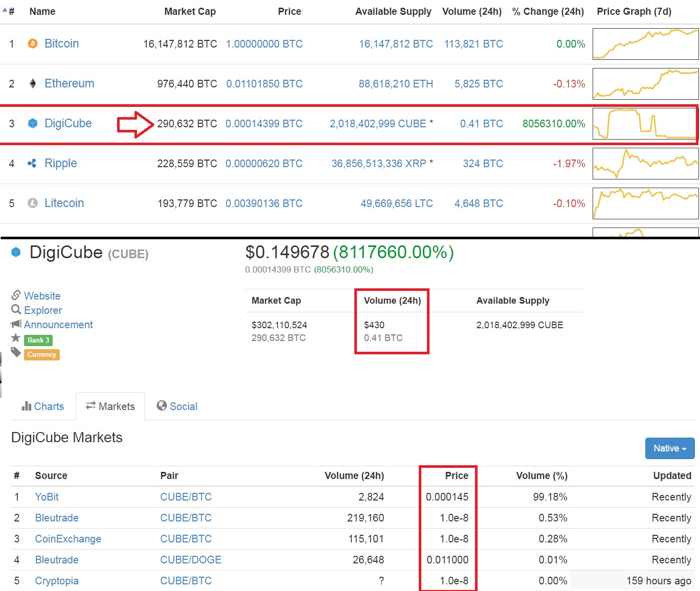700x591 pixels.
Task: Click the chain-link icon next to Website
Action: pyautogui.click(x=16, y=295)
